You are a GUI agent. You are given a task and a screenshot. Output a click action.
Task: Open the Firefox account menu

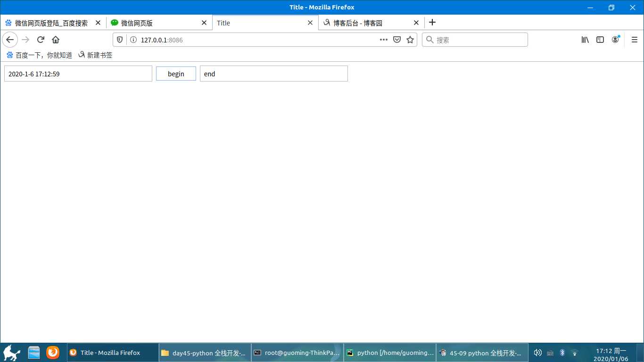pos(615,40)
